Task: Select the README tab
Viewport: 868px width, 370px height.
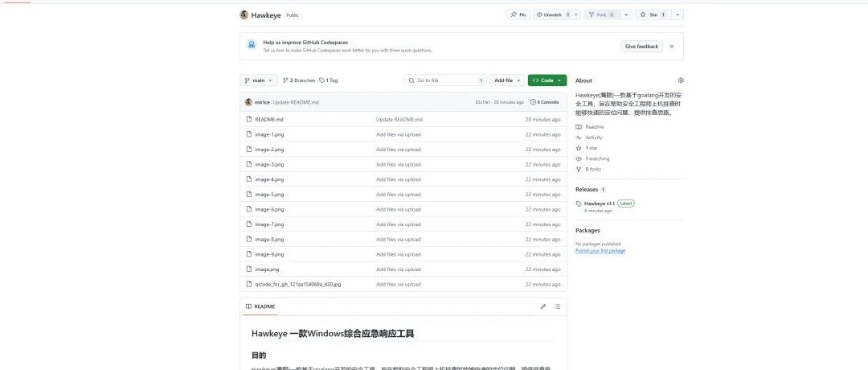Action: point(260,306)
